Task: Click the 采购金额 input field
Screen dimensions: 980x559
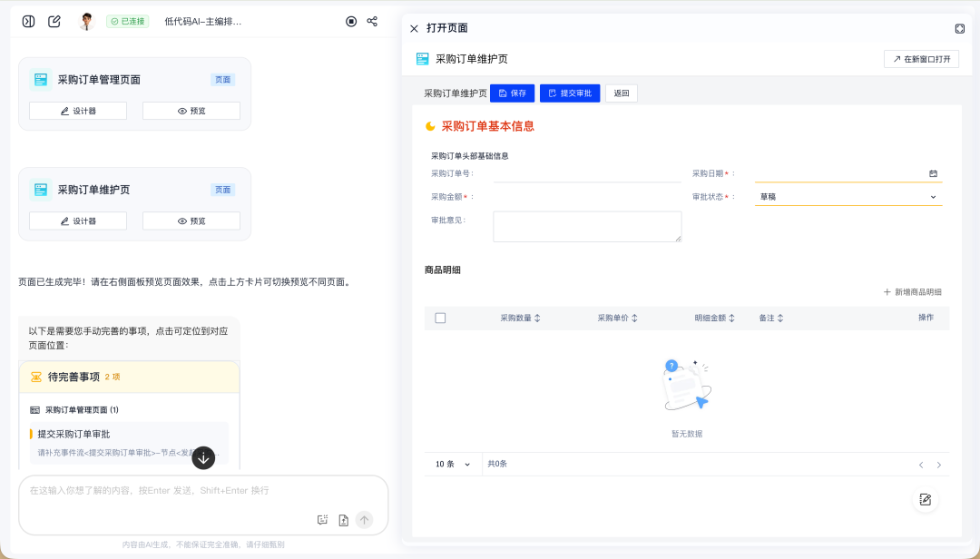Action: 587,196
